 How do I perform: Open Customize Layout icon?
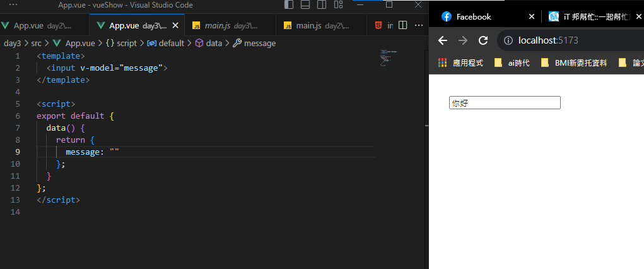point(339,5)
